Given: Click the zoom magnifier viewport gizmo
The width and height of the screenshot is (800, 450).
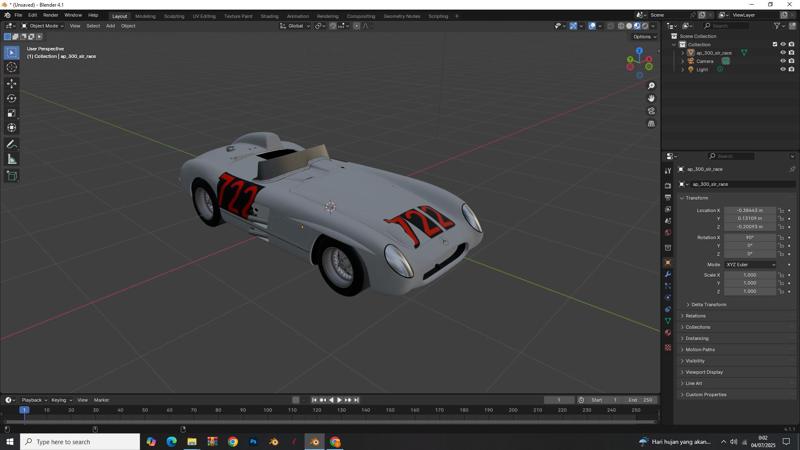Looking at the screenshot, I should [651, 86].
